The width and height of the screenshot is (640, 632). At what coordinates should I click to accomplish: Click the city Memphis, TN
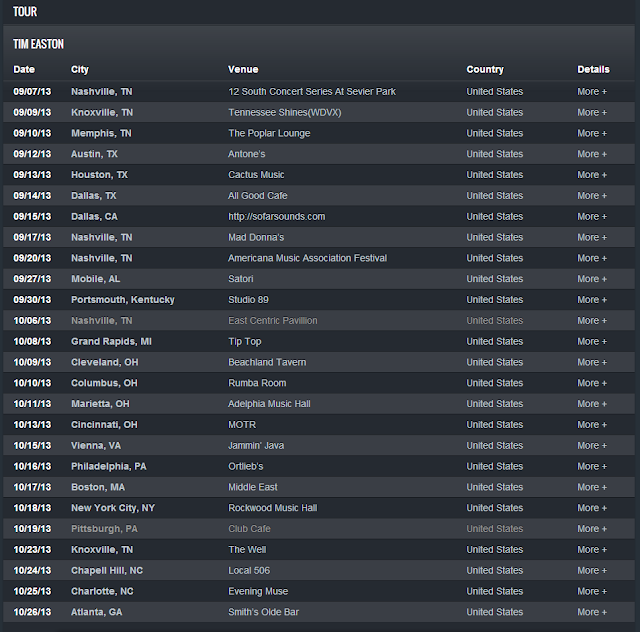coord(101,133)
